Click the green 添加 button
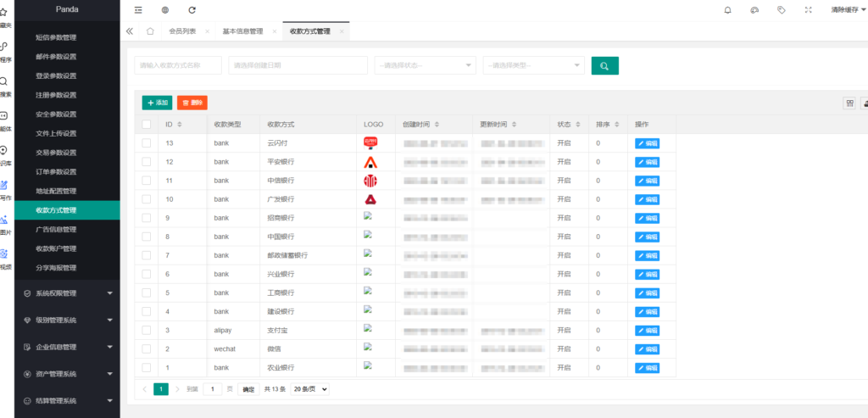This screenshot has width=868, height=418. (157, 103)
